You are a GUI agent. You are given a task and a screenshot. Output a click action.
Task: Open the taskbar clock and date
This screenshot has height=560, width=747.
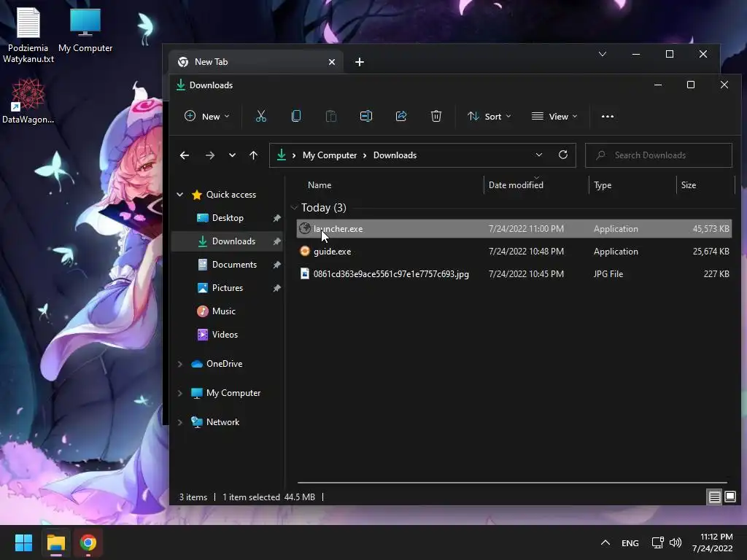click(x=713, y=542)
